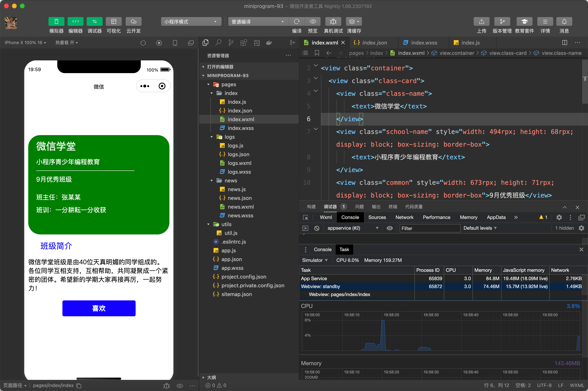Open the education kit (教育套件)
The image size is (588, 391).
tap(524, 22)
